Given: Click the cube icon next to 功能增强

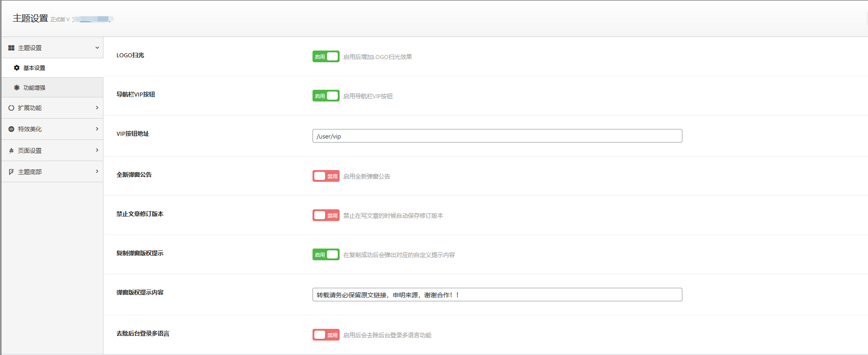Looking at the screenshot, I should pos(17,88).
